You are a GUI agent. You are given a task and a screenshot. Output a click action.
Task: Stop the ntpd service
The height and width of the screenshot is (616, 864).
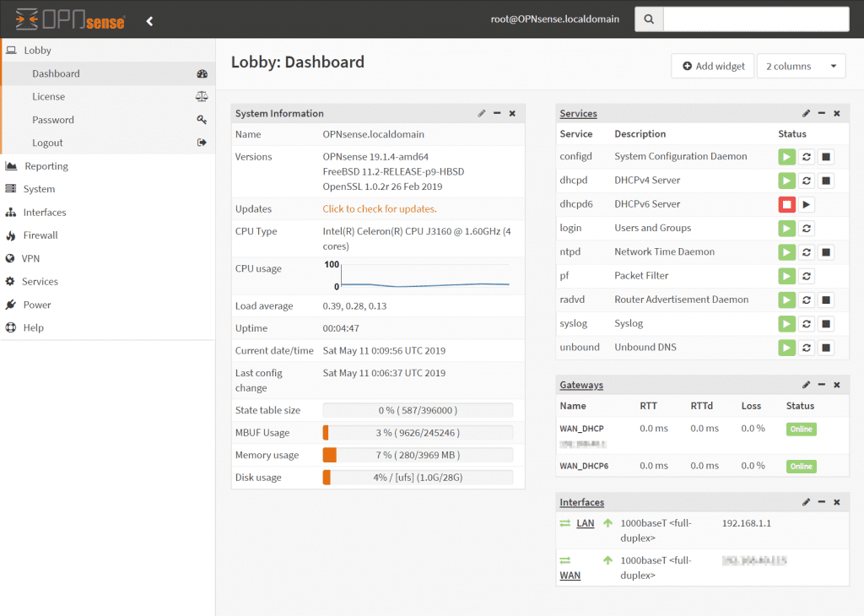point(825,252)
